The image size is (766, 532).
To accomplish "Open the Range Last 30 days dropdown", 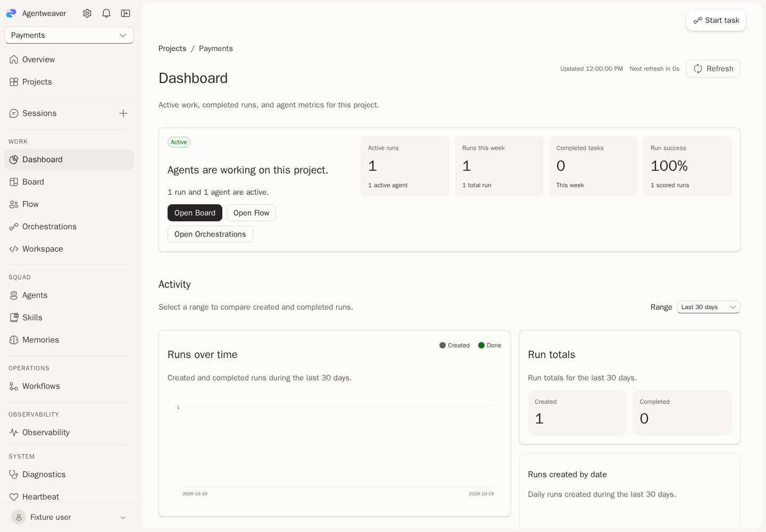I will coord(708,307).
